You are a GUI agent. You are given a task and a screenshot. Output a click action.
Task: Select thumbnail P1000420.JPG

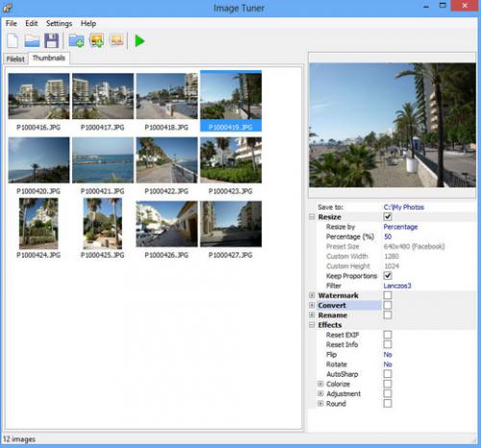[38, 165]
